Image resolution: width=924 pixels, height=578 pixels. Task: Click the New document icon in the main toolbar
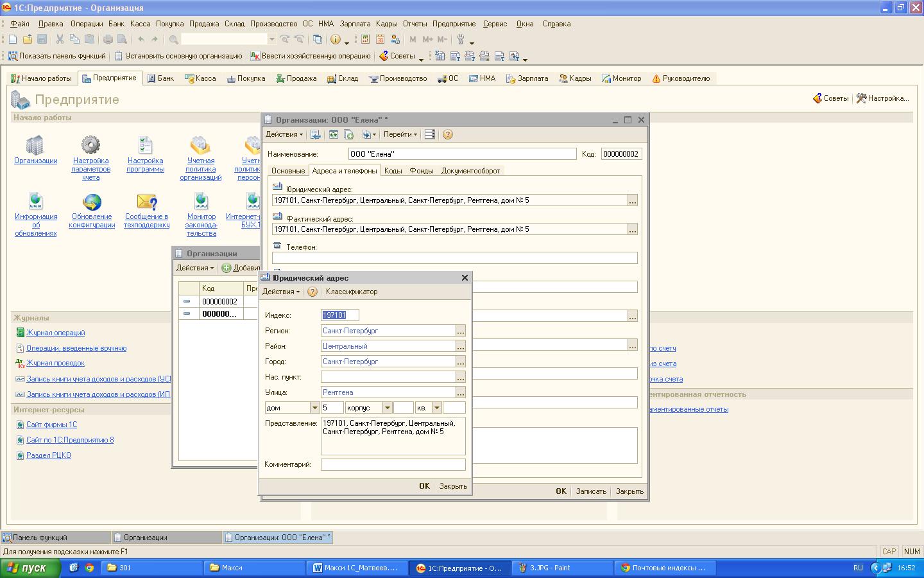coord(12,39)
